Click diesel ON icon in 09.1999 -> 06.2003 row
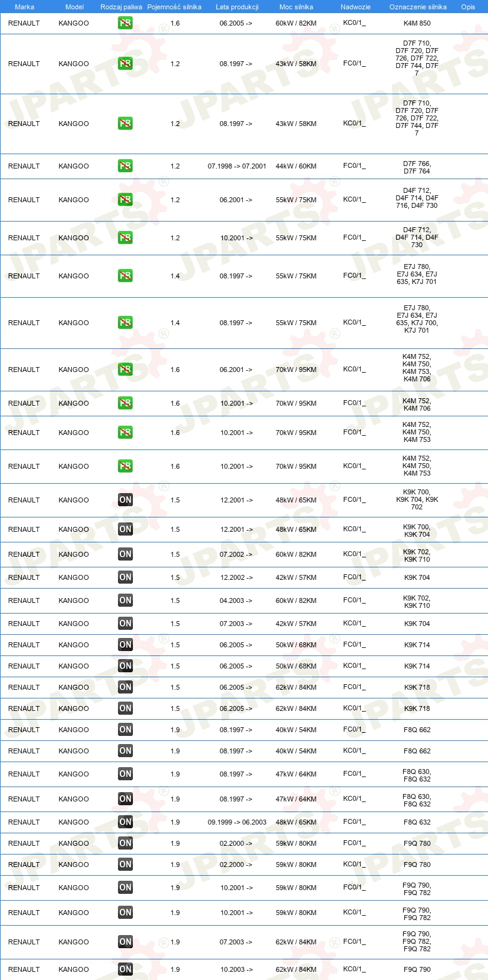 click(x=125, y=822)
